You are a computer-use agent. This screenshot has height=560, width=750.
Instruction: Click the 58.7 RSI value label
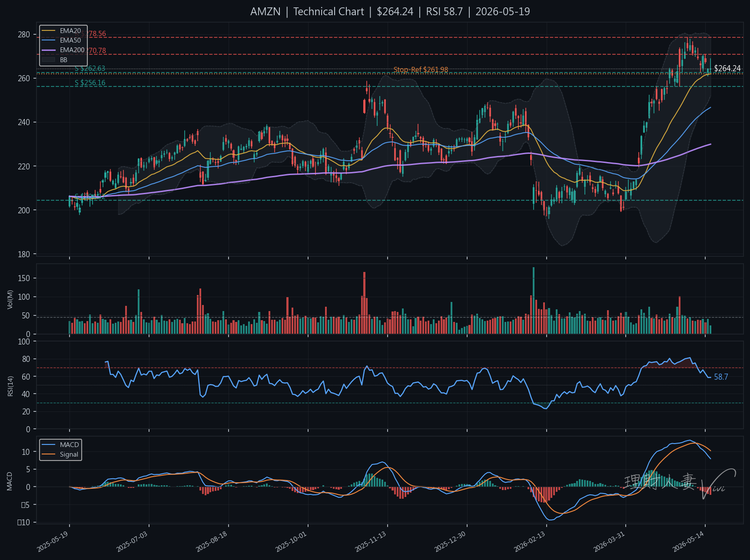pyautogui.click(x=721, y=377)
